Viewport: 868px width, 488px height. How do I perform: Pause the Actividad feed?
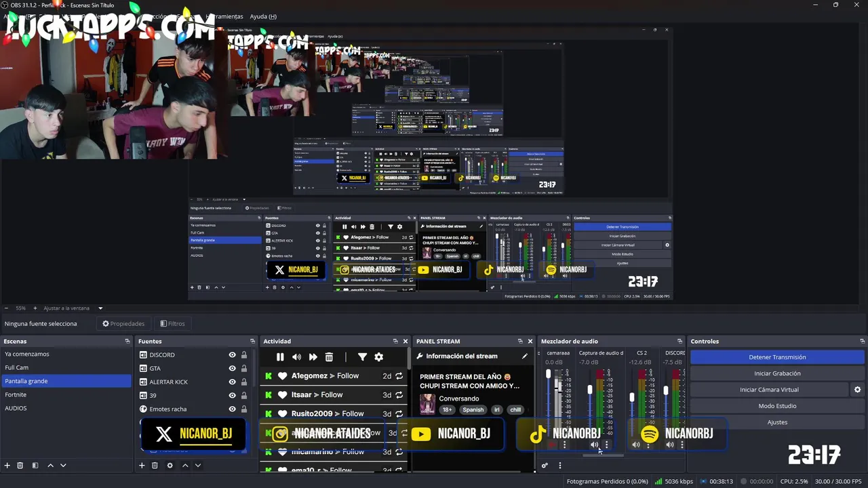coord(280,357)
